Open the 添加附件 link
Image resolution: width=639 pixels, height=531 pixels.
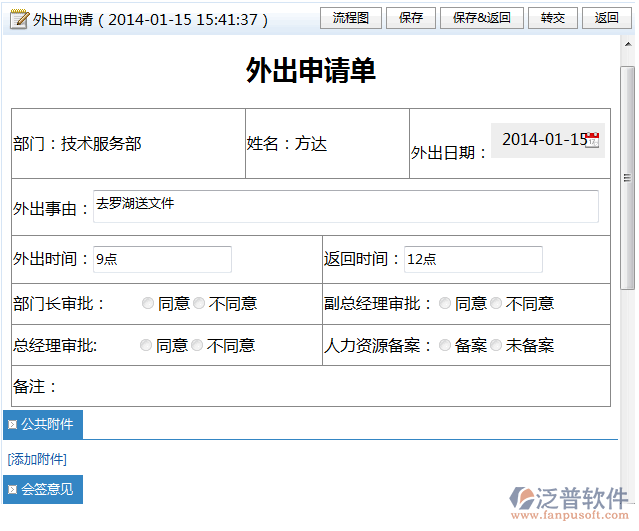(x=37, y=459)
